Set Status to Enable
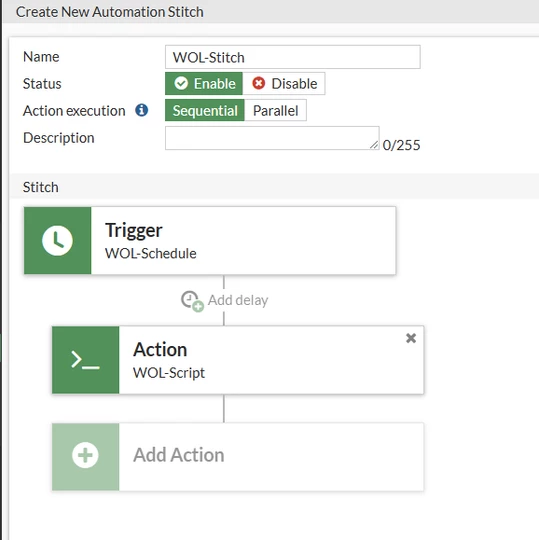 pyautogui.click(x=204, y=83)
